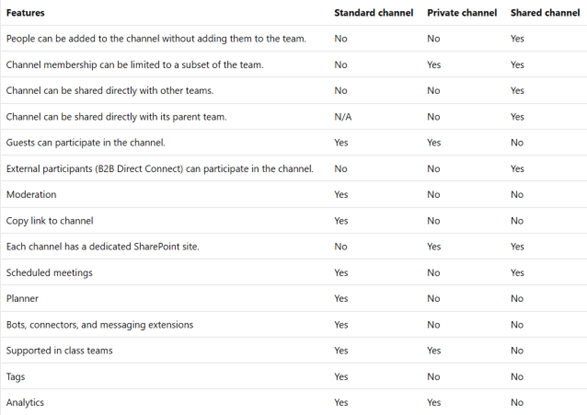Click the Features column header
587x415 pixels.
click(x=25, y=13)
